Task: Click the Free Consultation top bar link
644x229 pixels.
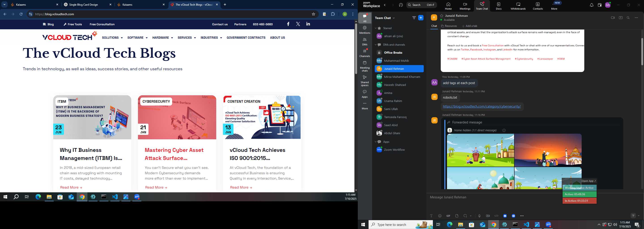Action: click(102, 24)
